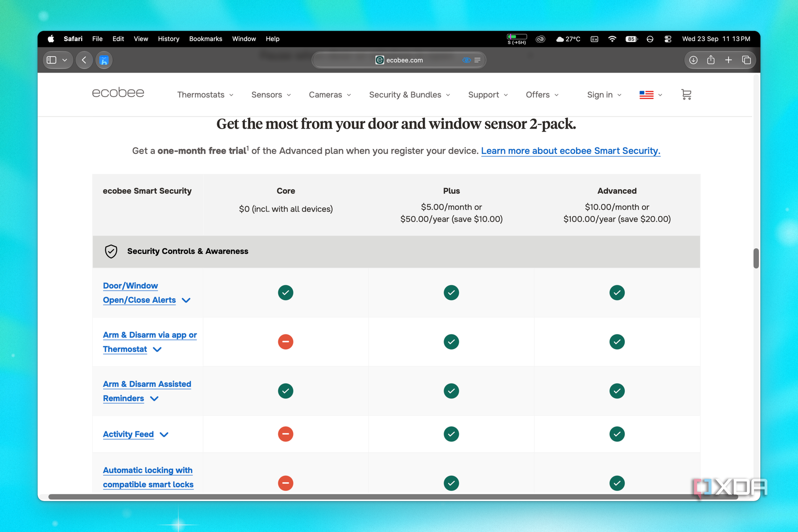Open the Help menu
798x532 pixels.
pyautogui.click(x=272, y=39)
